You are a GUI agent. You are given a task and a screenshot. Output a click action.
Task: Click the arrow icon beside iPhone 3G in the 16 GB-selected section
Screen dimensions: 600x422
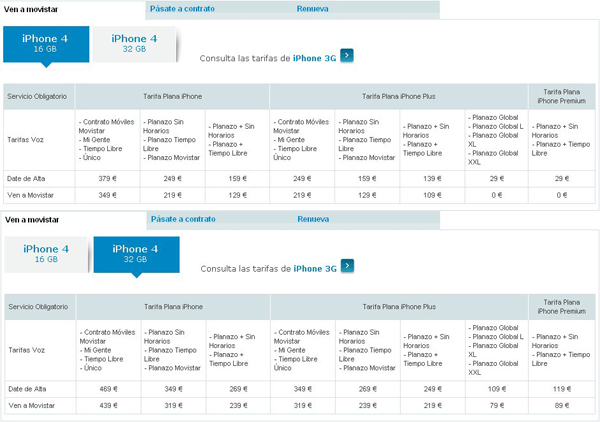347,56
